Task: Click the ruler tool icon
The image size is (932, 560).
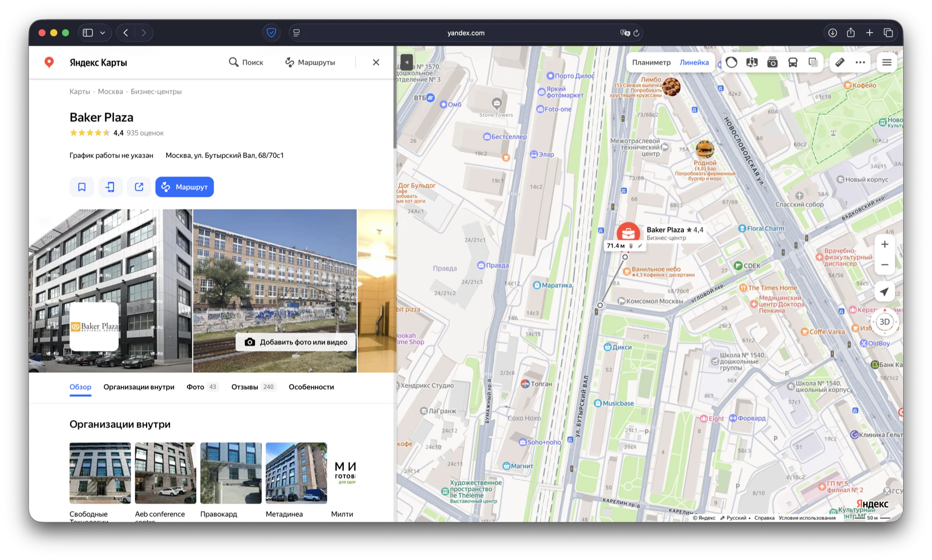Action: tap(840, 62)
